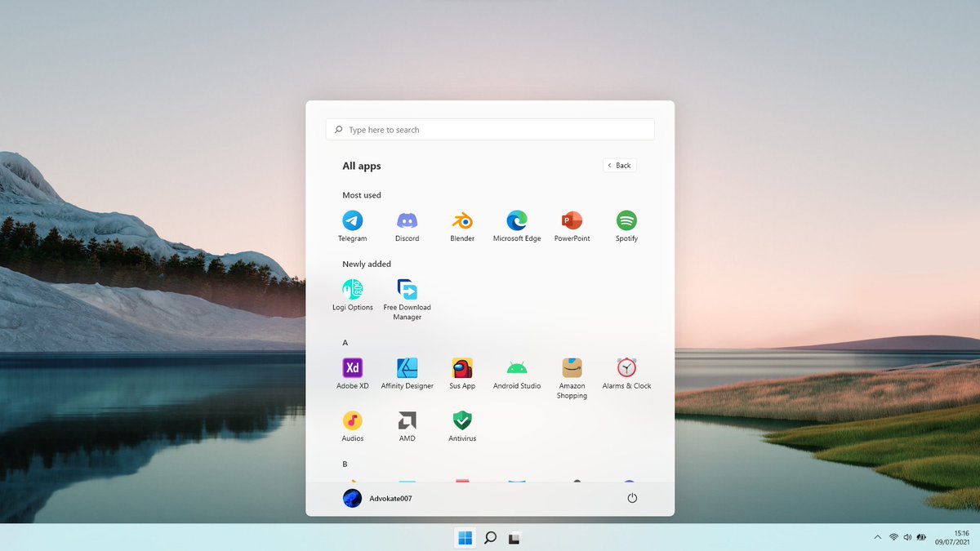The width and height of the screenshot is (980, 551).
Task: Open Wi-Fi network status in tray
Action: tap(894, 537)
